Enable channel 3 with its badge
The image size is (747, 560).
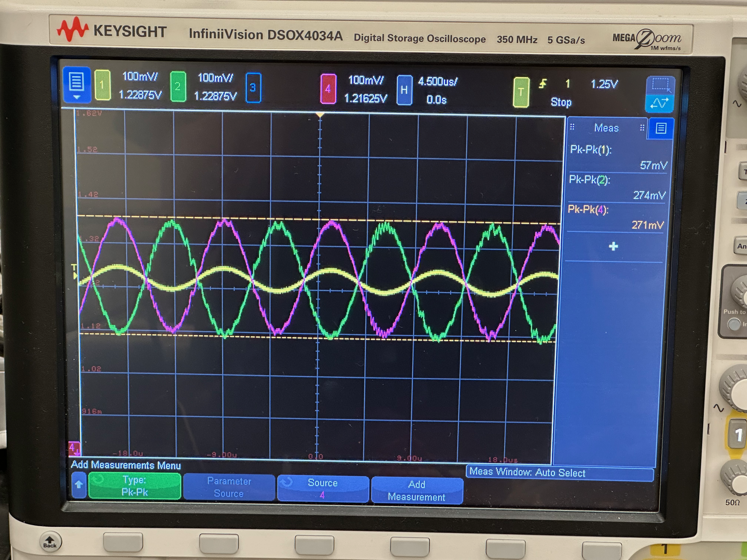tap(253, 88)
